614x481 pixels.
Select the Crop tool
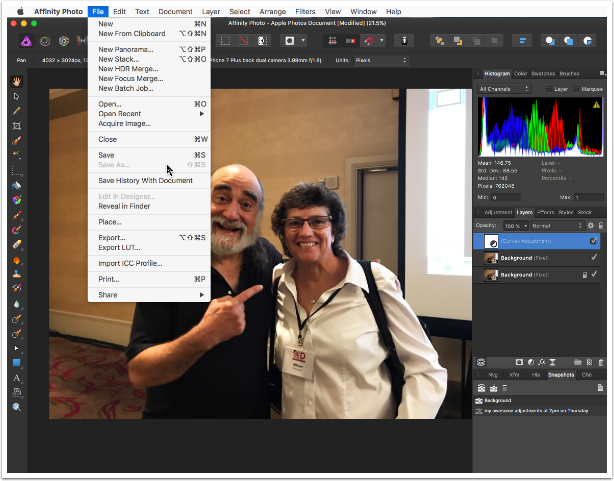[x=17, y=126]
